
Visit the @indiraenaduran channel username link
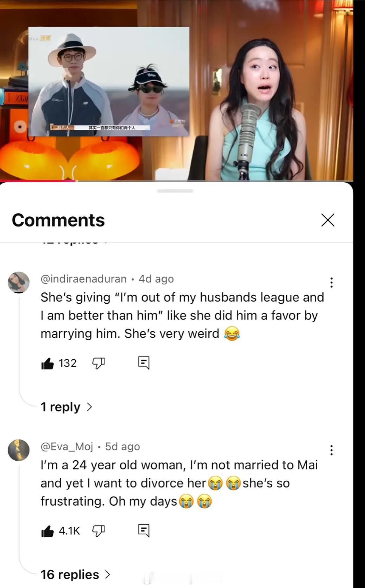[x=83, y=279]
